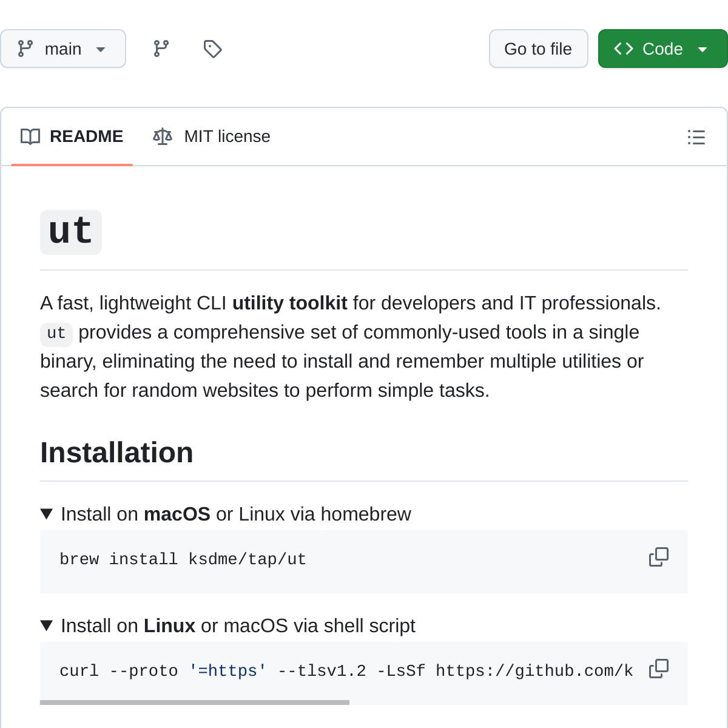Copy the curl install command
The height and width of the screenshot is (728, 728).
(x=658, y=669)
